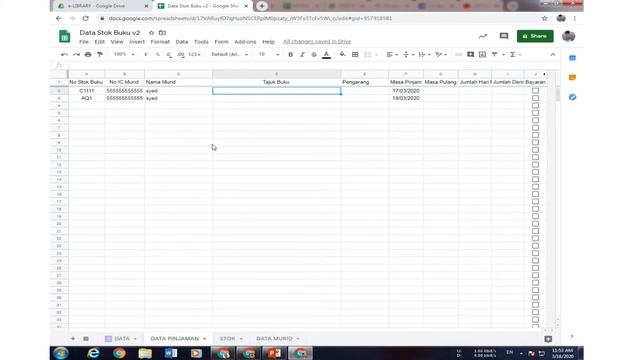The width and height of the screenshot is (640, 360).
Task: Open the Data menu
Action: pyautogui.click(x=182, y=42)
